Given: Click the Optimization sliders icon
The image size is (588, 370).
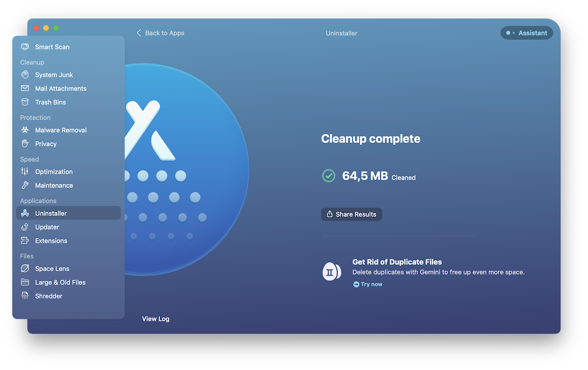Looking at the screenshot, I should (25, 172).
